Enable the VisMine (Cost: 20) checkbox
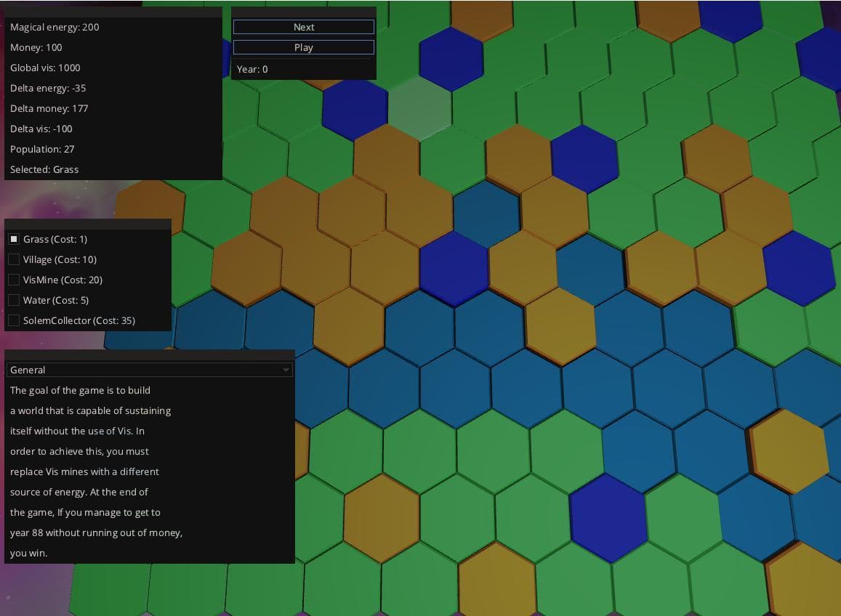 [x=14, y=280]
